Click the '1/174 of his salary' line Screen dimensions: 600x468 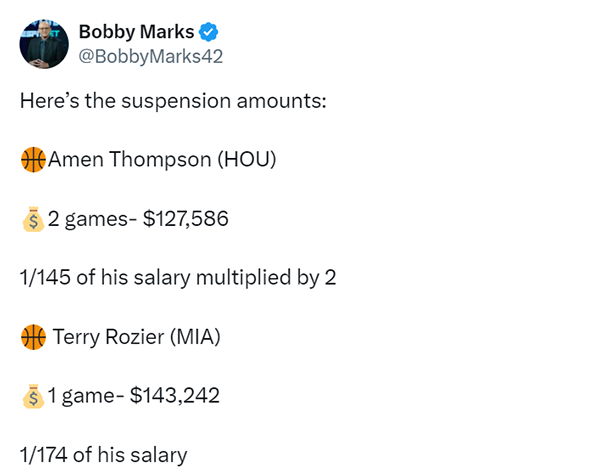pos(103,455)
